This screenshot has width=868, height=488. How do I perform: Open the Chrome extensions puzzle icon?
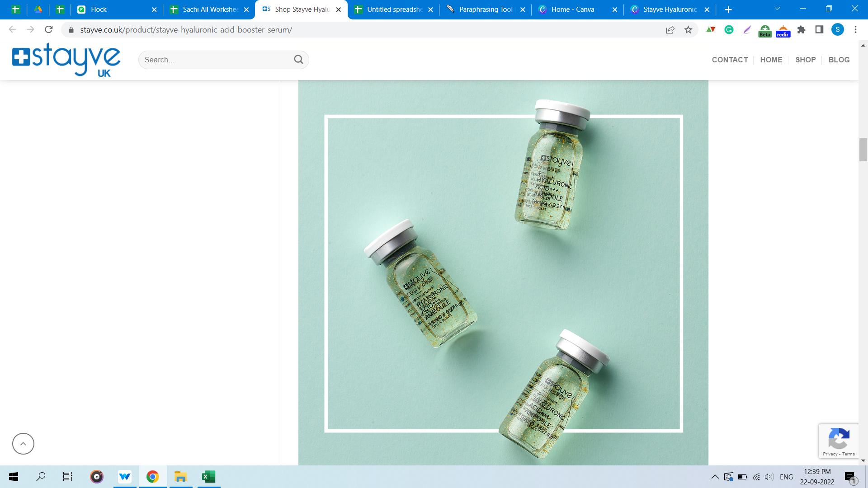[x=801, y=30]
